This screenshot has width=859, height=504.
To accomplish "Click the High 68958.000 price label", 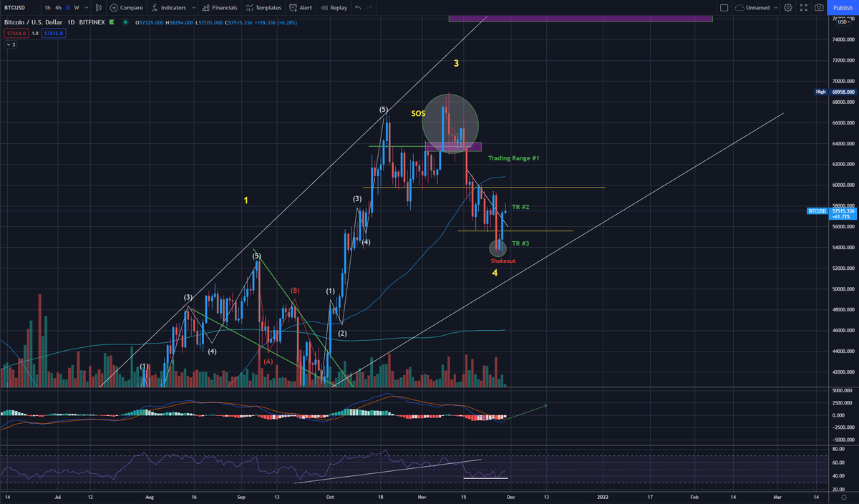I will tap(835, 92).
